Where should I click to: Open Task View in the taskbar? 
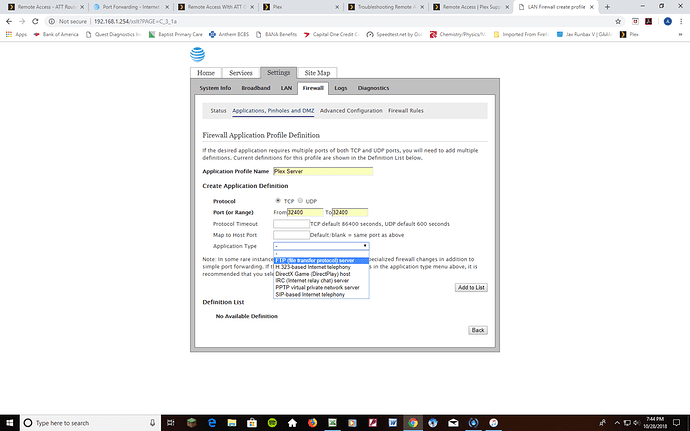pos(171,423)
